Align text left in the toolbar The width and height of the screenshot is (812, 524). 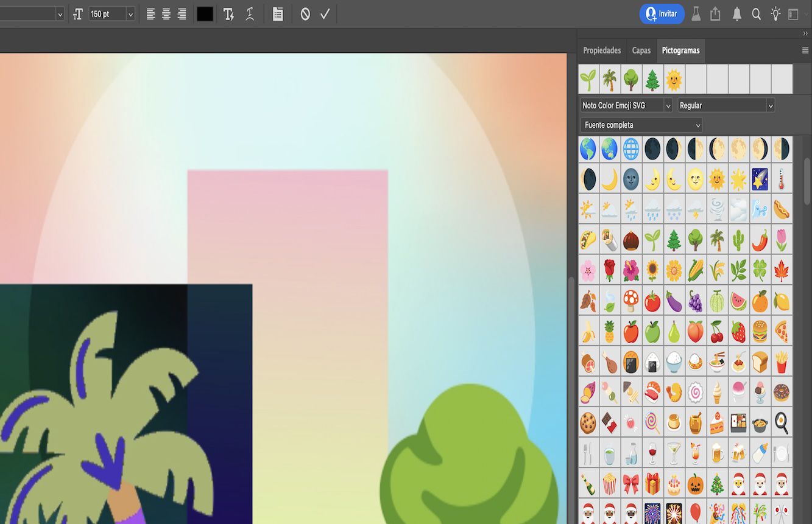pyautogui.click(x=150, y=13)
